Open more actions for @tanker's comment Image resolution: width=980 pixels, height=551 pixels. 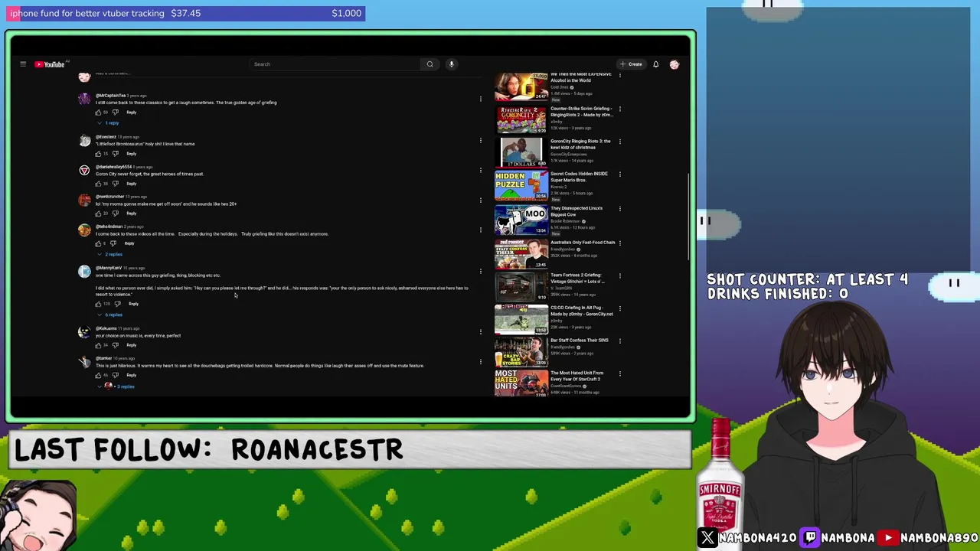coord(480,361)
